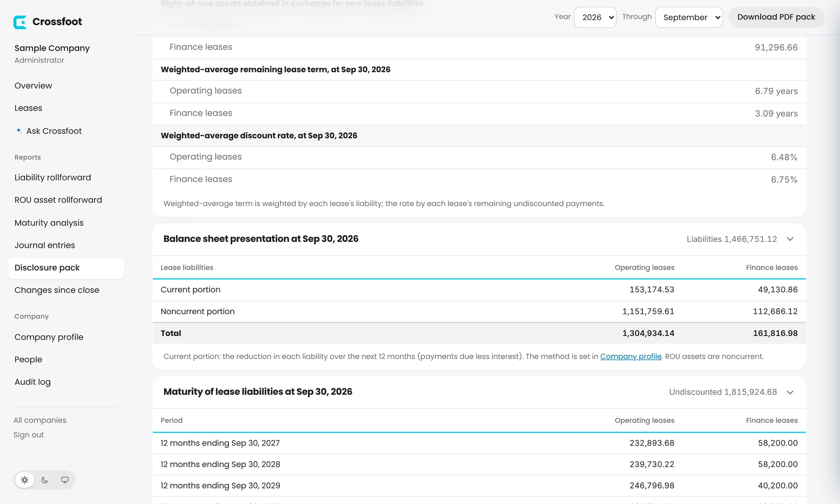Image resolution: width=840 pixels, height=504 pixels.
Task: Open the Liability rollforward report
Action: click(52, 178)
